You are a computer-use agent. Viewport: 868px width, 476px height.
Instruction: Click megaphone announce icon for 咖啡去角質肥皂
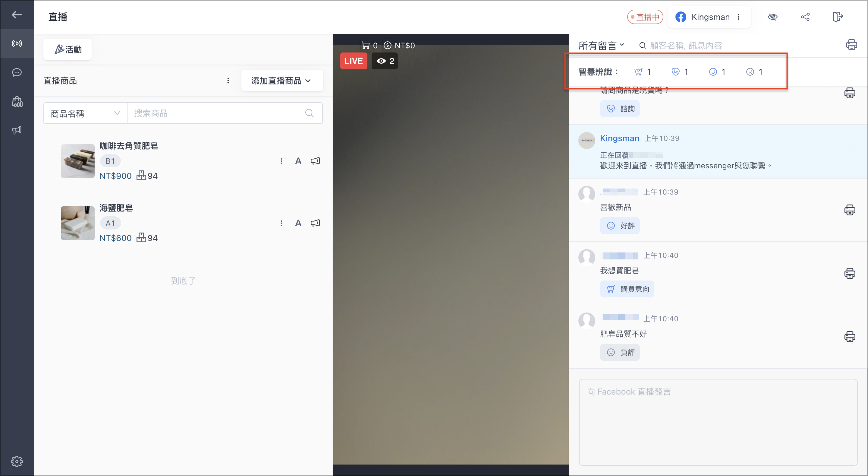pyautogui.click(x=315, y=161)
